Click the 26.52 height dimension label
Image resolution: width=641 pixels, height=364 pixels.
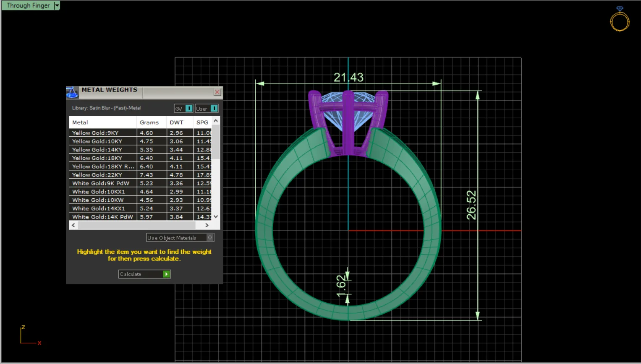pyautogui.click(x=471, y=205)
